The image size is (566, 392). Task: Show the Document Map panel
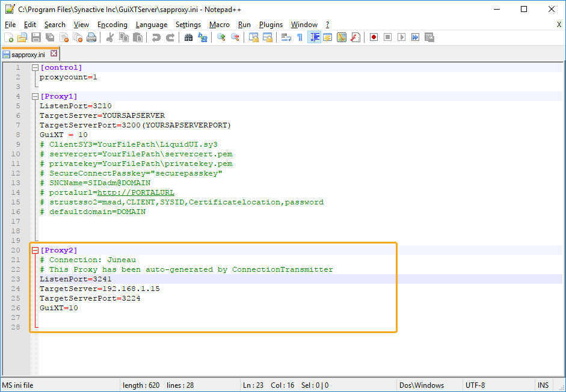[x=342, y=37]
